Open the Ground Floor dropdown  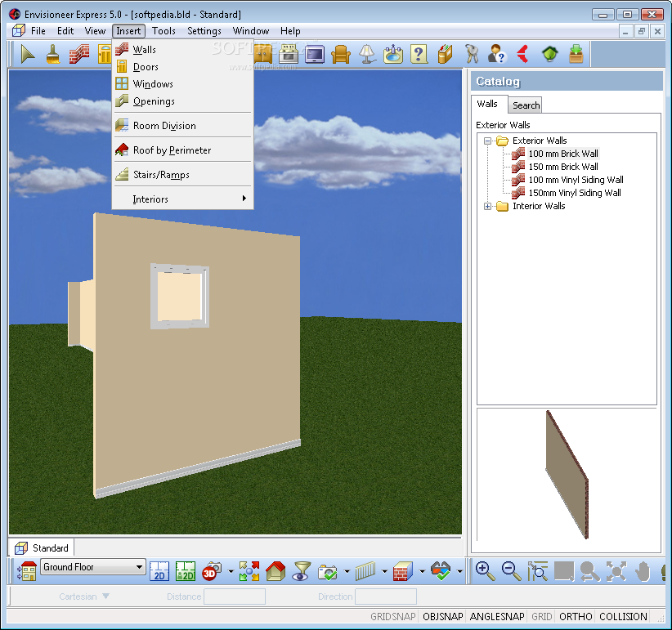(x=93, y=567)
